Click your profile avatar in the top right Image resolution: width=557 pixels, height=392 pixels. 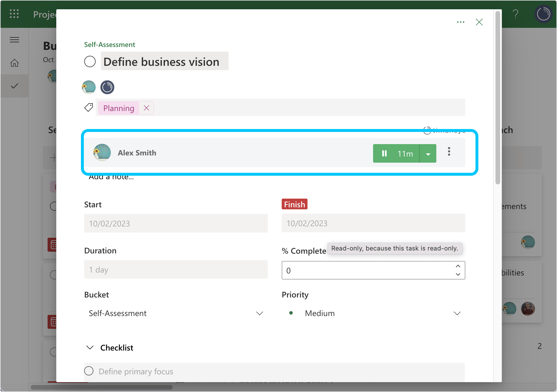[x=543, y=14]
